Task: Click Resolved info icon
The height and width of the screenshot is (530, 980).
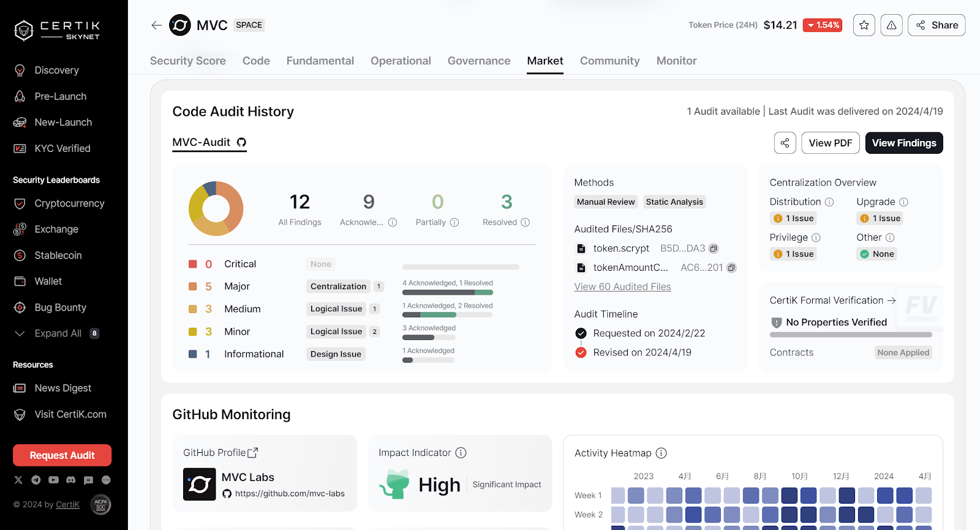Action: tap(526, 222)
